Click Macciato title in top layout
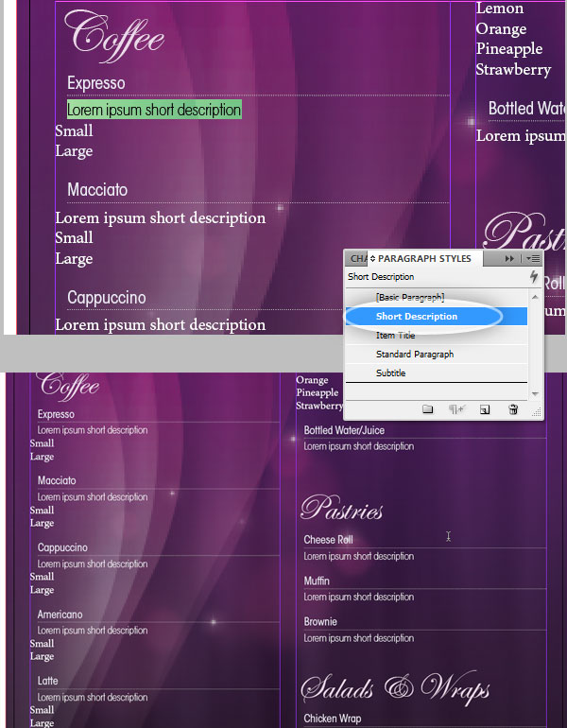This screenshot has width=567, height=728. click(x=97, y=190)
